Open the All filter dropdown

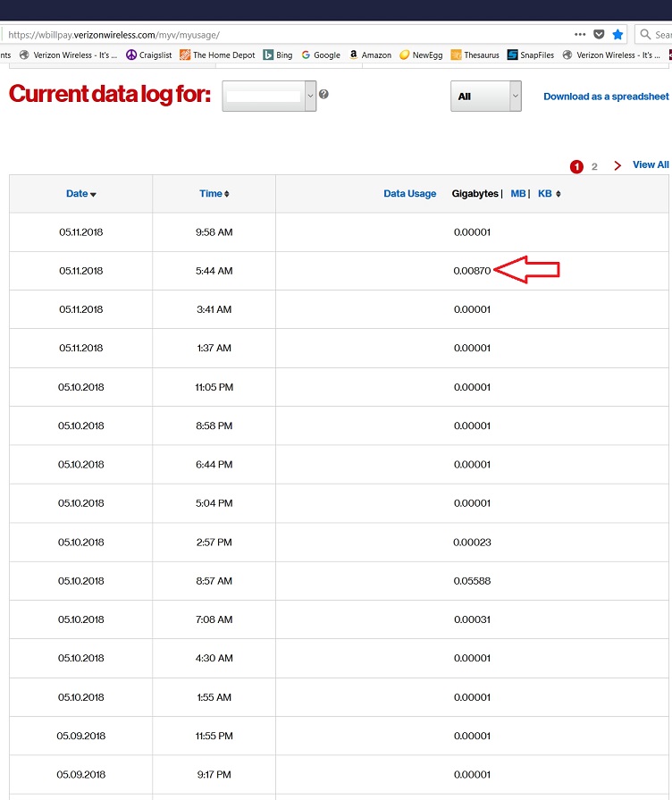click(486, 96)
